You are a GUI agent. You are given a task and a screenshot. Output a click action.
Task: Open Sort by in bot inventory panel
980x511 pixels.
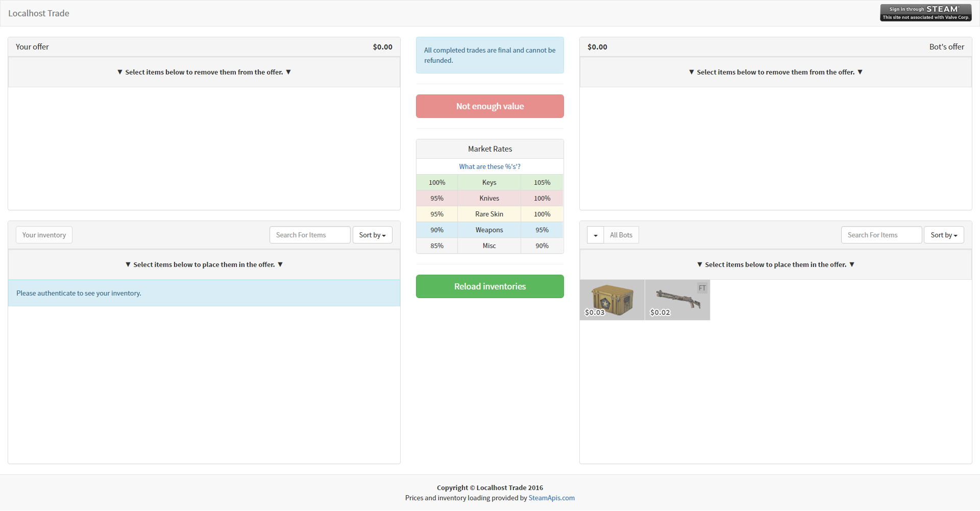[x=943, y=235]
